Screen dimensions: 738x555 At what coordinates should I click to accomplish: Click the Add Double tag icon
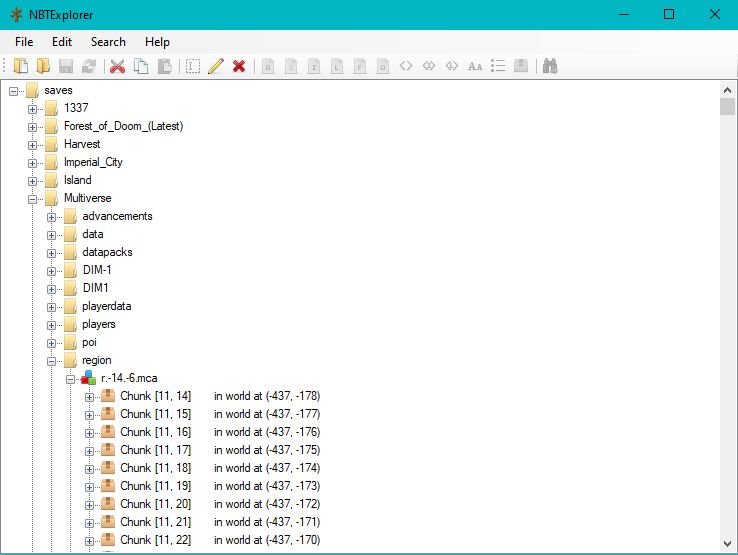pos(383,66)
